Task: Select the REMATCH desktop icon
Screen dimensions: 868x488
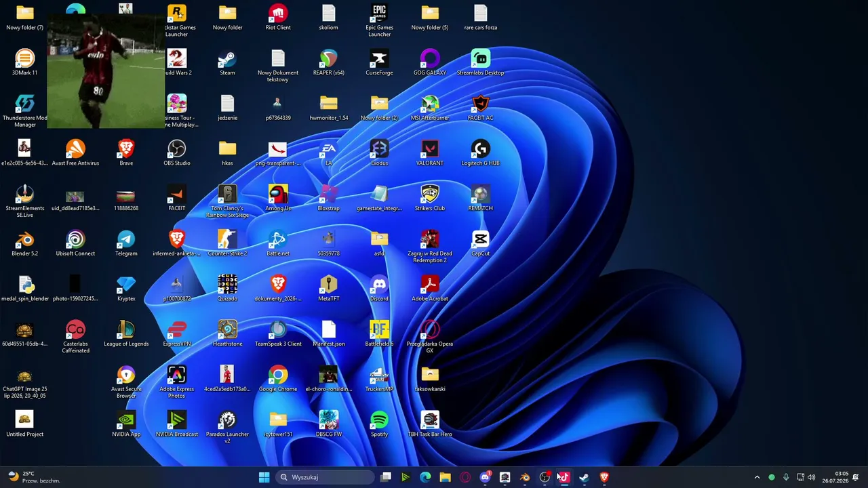Action: pos(480,198)
